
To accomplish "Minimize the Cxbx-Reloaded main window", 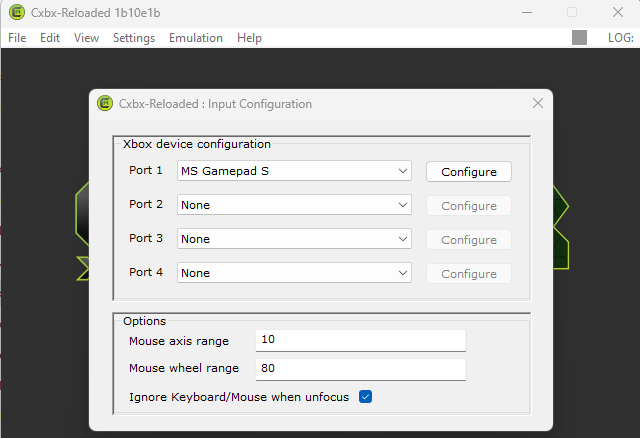I will [524, 12].
